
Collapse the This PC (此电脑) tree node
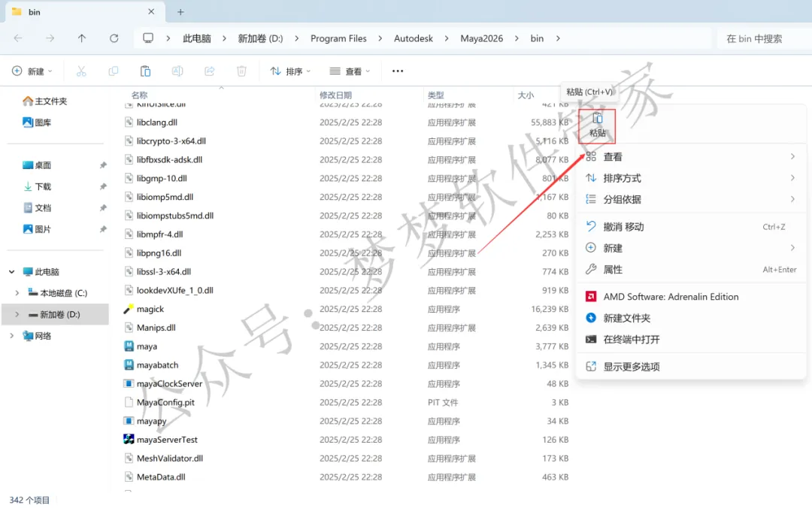[12, 272]
